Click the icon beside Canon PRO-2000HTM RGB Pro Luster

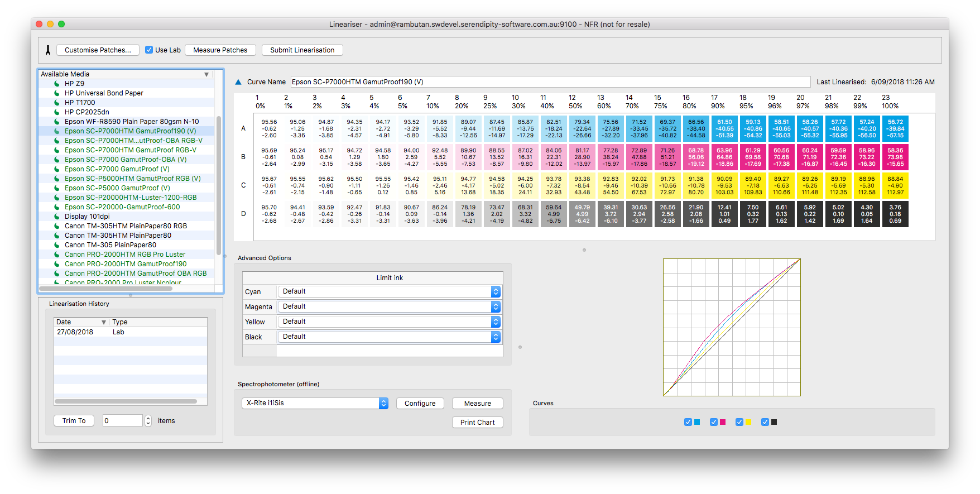57,255
